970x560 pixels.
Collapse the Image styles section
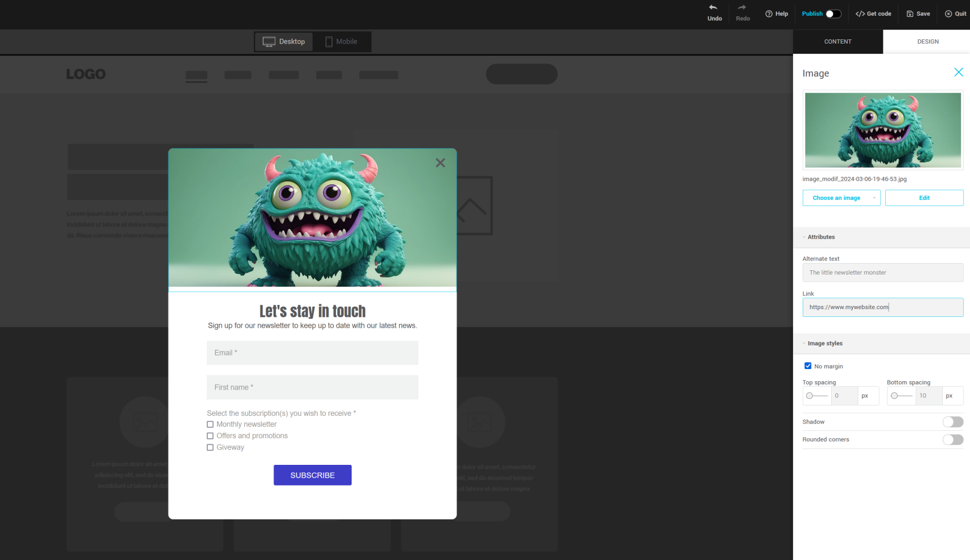pos(824,344)
